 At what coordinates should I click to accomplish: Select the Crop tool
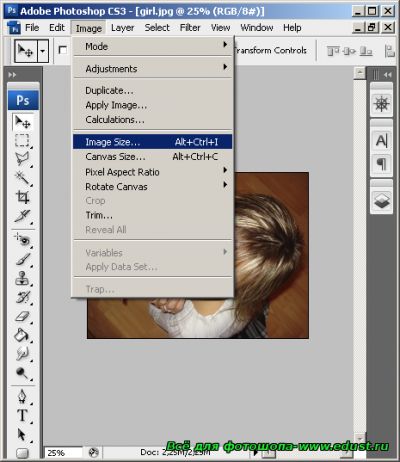pyautogui.click(x=22, y=197)
